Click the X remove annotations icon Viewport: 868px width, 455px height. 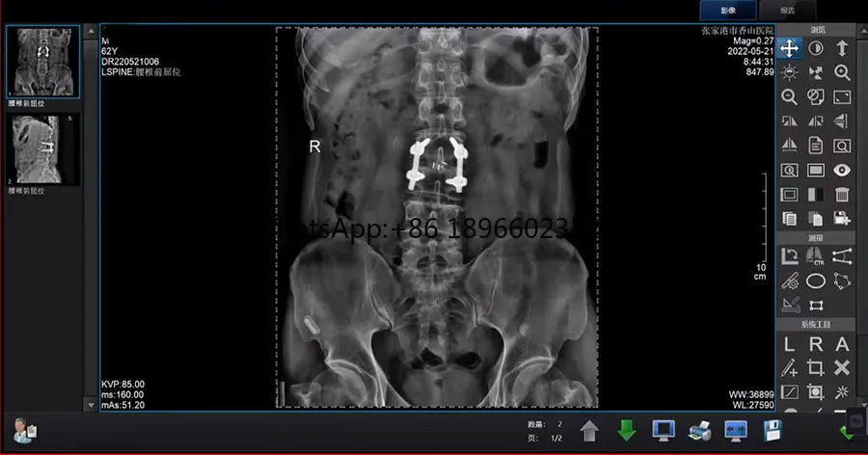click(841, 367)
